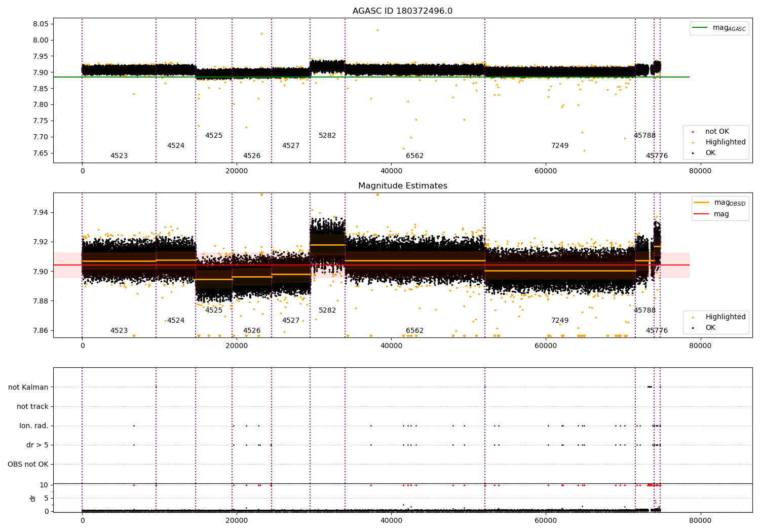Click y-tick 7.95 on the top plot
This screenshot has width=760, height=532.
(41, 57)
